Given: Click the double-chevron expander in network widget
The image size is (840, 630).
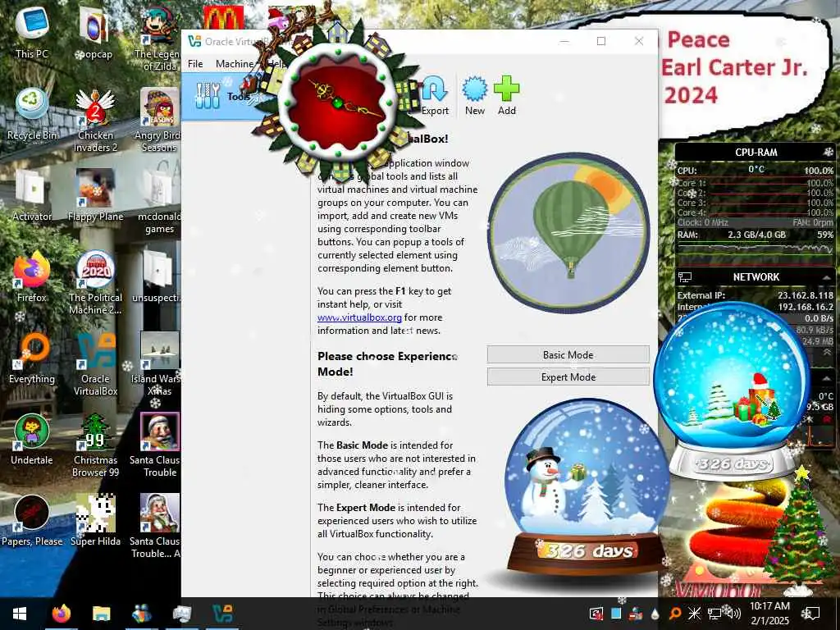Looking at the screenshot, I should point(827,353).
